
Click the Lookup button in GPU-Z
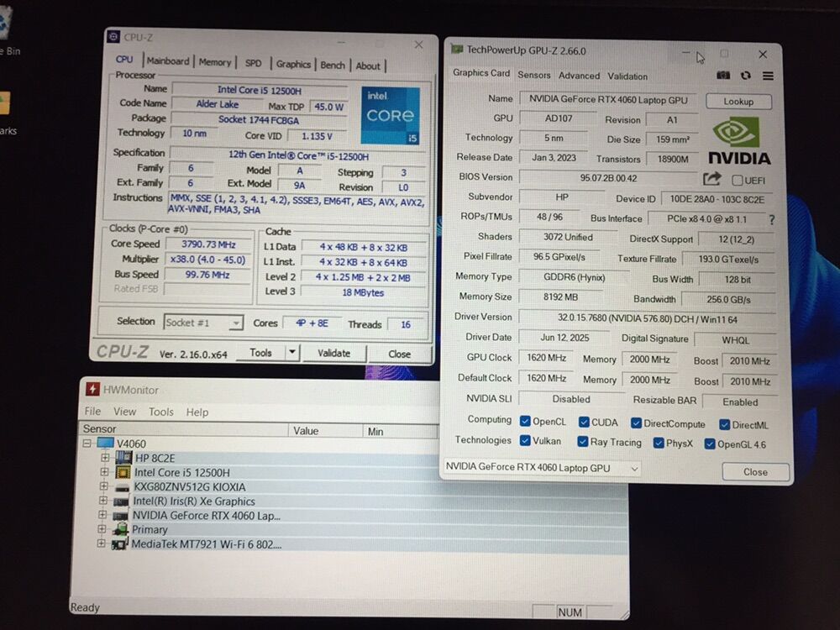click(738, 102)
